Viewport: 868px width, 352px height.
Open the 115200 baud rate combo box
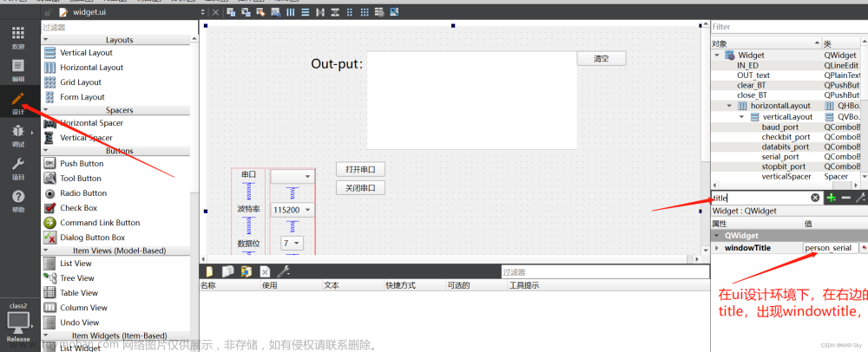(293, 210)
